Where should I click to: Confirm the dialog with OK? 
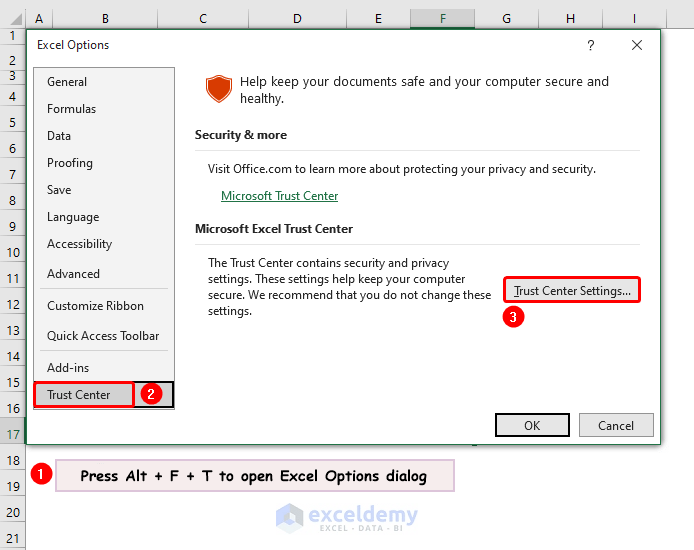[x=532, y=425]
